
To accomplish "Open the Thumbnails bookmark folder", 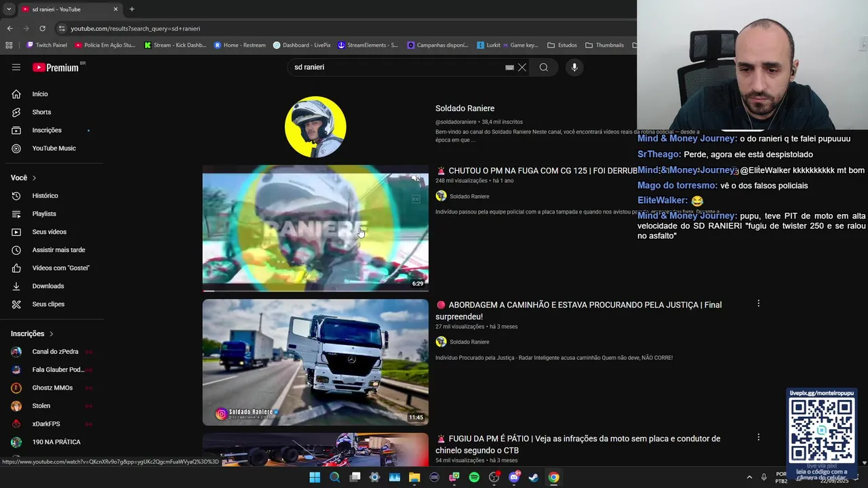I will 604,45.
